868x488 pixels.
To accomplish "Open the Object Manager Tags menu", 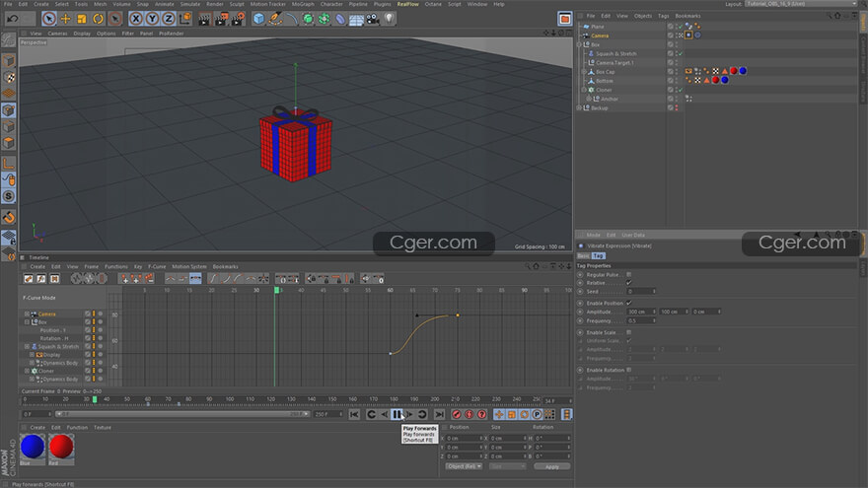I will (663, 16).
